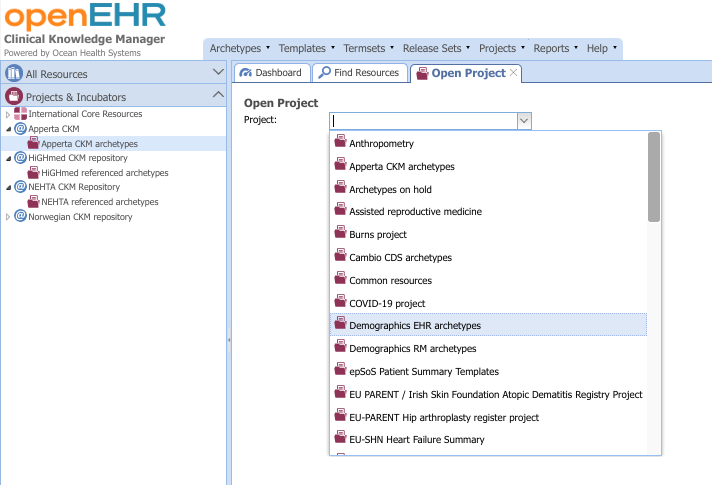The width and height of the screenshot is (712, 485).
Task: Select COVID-19 project in the list
Action: (x=488, y=303)
